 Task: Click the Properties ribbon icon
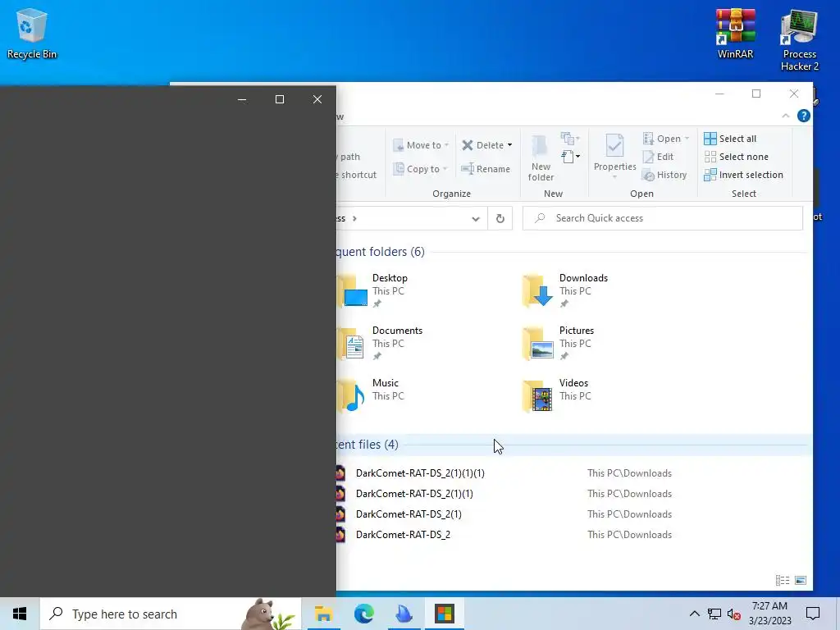(x=614, y=155)
